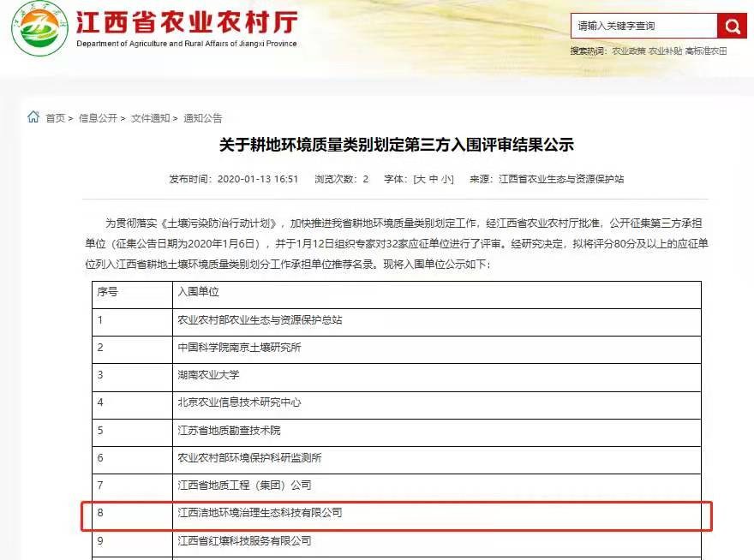Screen dimensions: 754x560
Task: Open the 通知公告 section
Action: pos(200,117)
